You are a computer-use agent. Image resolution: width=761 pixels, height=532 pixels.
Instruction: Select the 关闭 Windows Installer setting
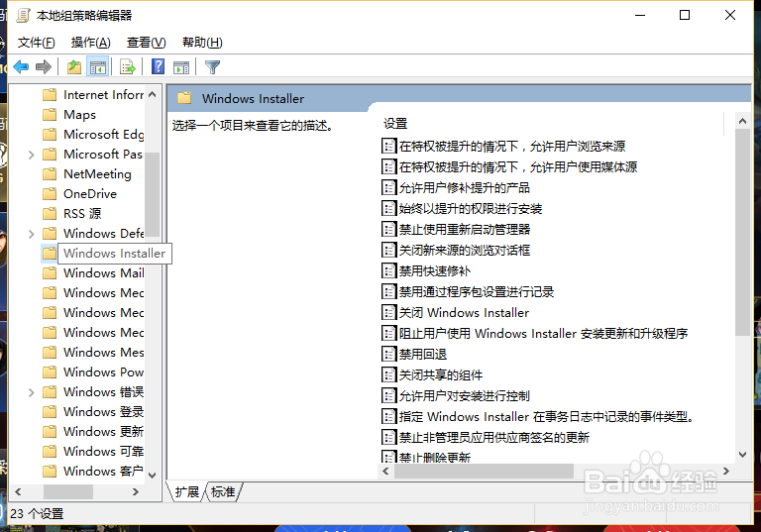coord(455,313)
